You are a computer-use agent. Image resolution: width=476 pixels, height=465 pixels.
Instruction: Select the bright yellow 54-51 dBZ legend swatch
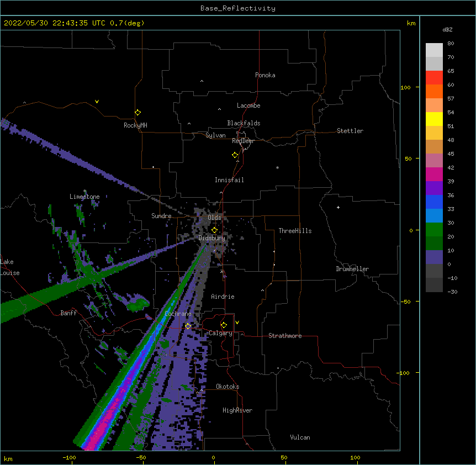click(434, 119)
